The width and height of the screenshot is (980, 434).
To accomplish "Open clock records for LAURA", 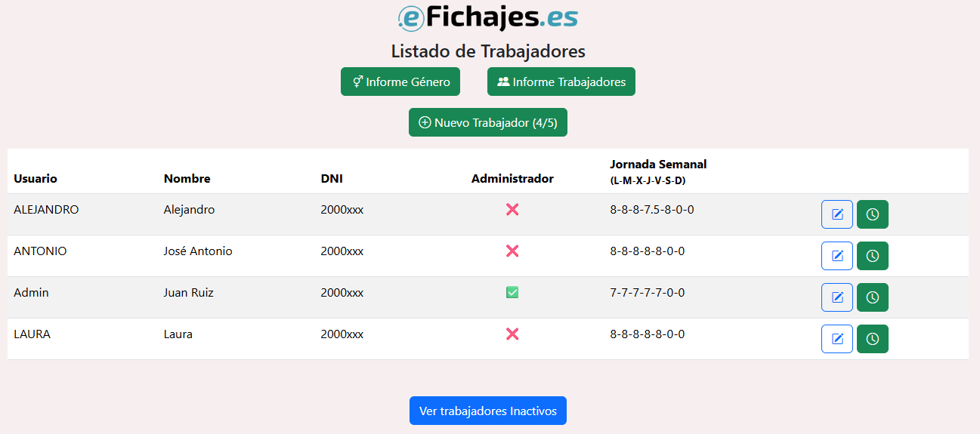I will (872, 339).
